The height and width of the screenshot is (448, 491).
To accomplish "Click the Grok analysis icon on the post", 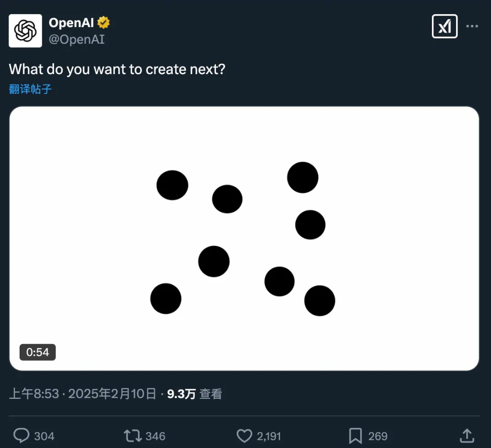I will (x=445, y=27).
